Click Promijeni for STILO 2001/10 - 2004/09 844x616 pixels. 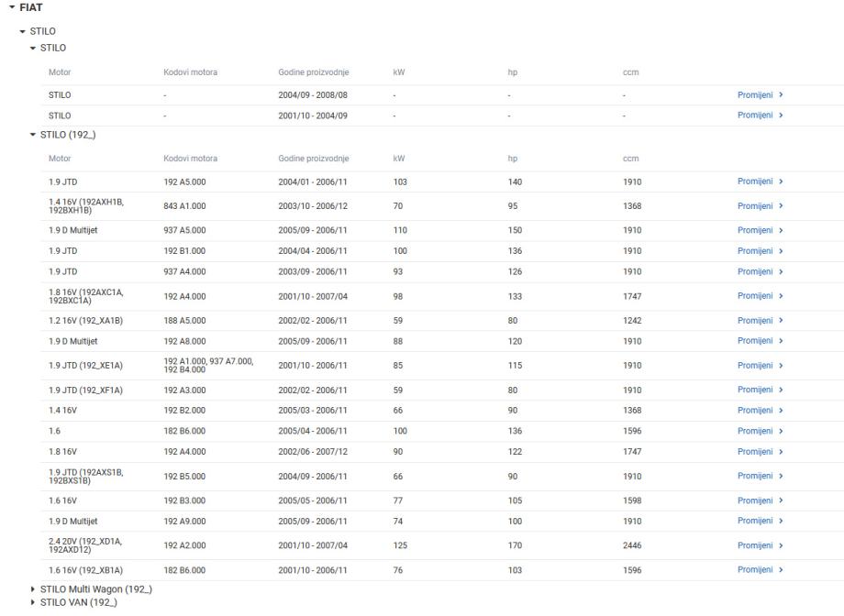756,115
